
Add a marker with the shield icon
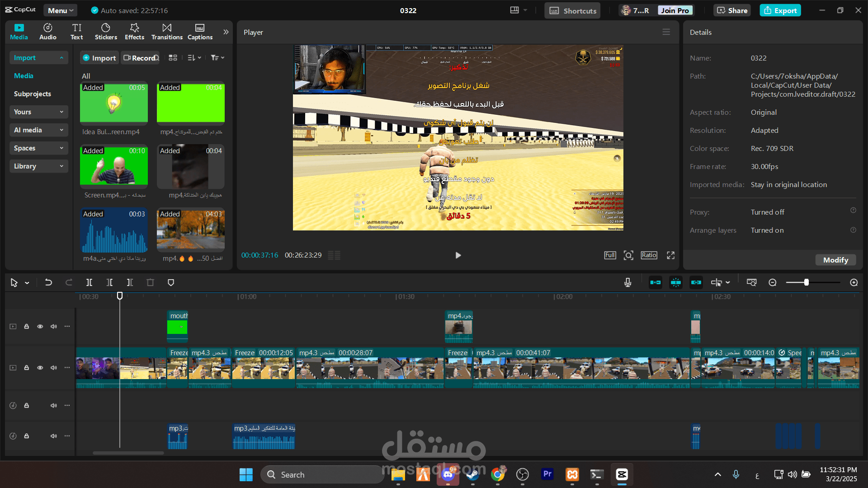[x=171, y=282]
